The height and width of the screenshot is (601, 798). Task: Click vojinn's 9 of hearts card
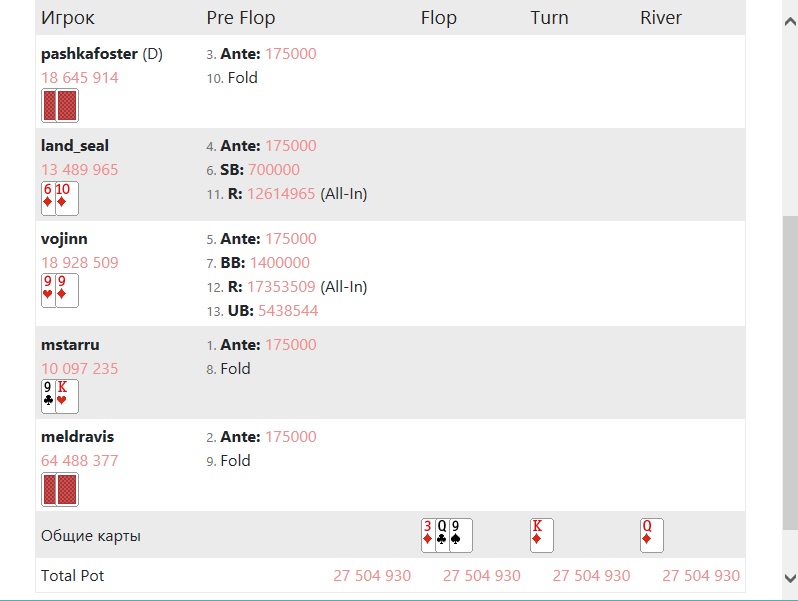click(x=48, y=290)
